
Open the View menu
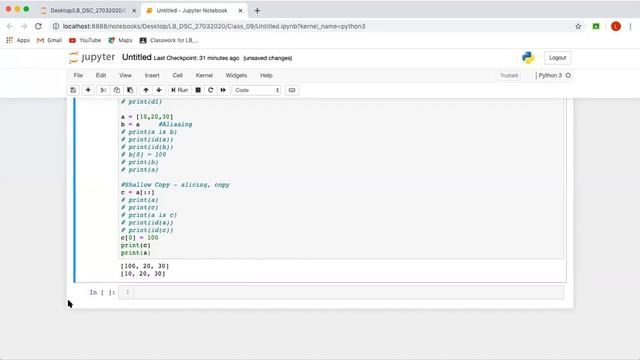[125, 76]
